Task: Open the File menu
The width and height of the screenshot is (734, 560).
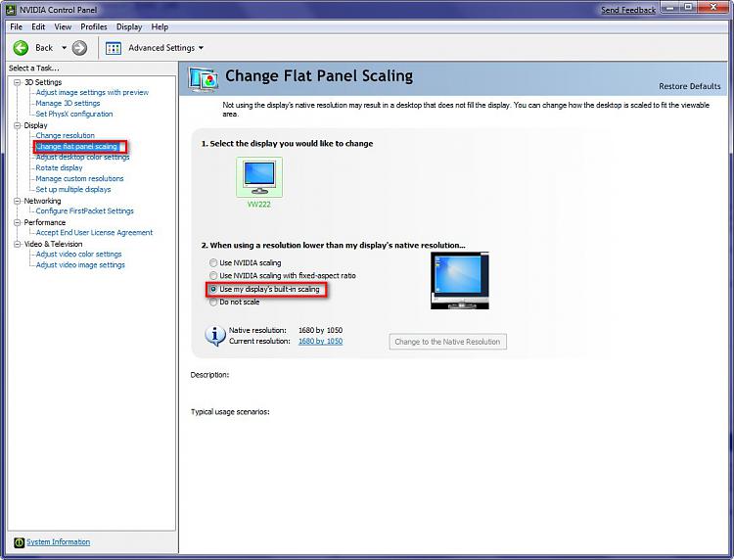Action: [16, 26]
